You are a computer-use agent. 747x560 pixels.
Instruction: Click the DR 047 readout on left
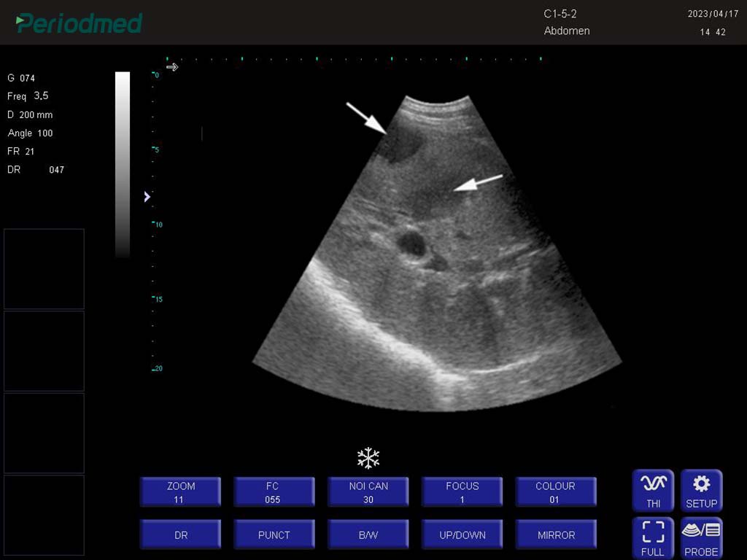coord(36,169)
